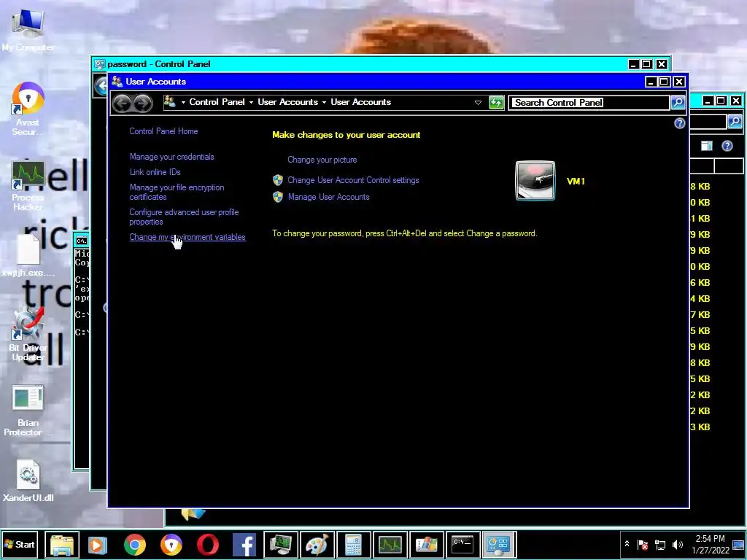Image resolution: width=747 pixels, height=560 pixels.
Task: Open My Computer desktop icon
Action: point(28,29)
